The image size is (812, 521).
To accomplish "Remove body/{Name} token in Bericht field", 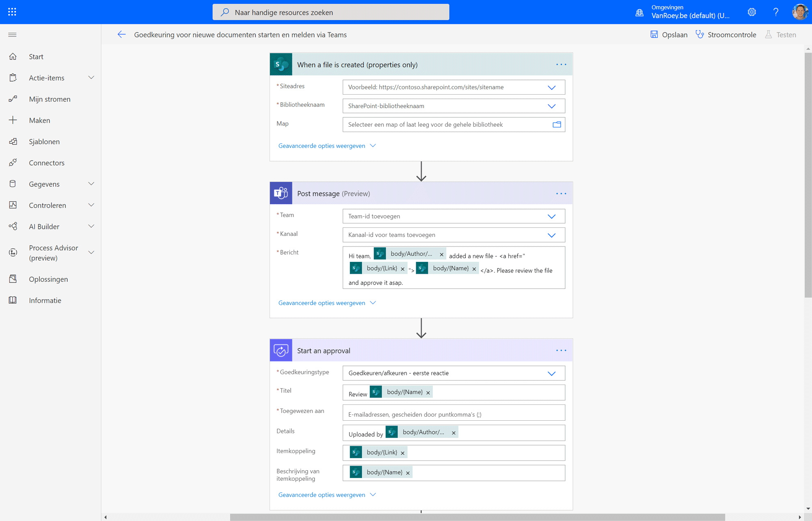I will coord(474,269).
